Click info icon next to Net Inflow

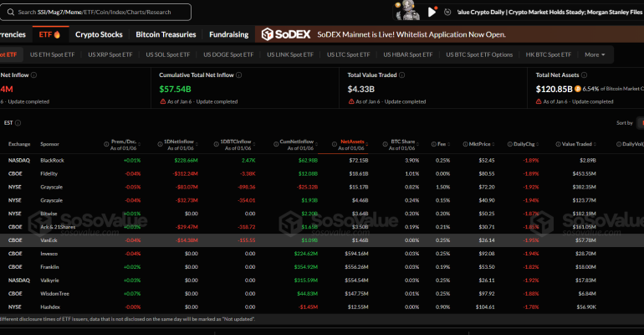(x=33, y=75)
